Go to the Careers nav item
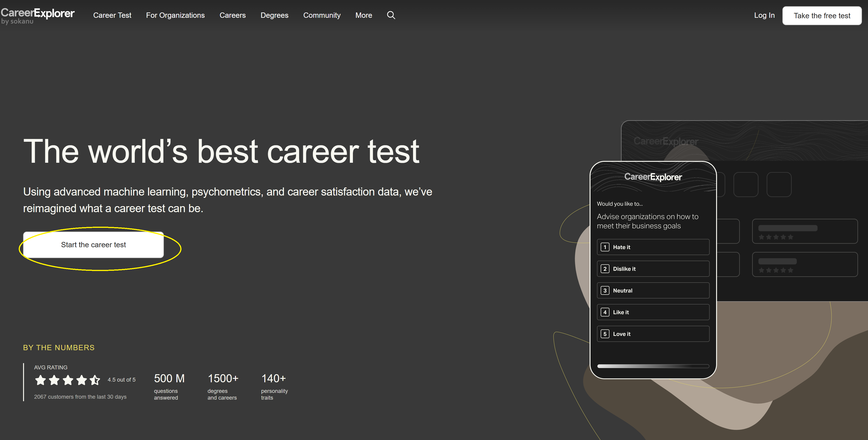Screen dimensions: 868x440 232,15
